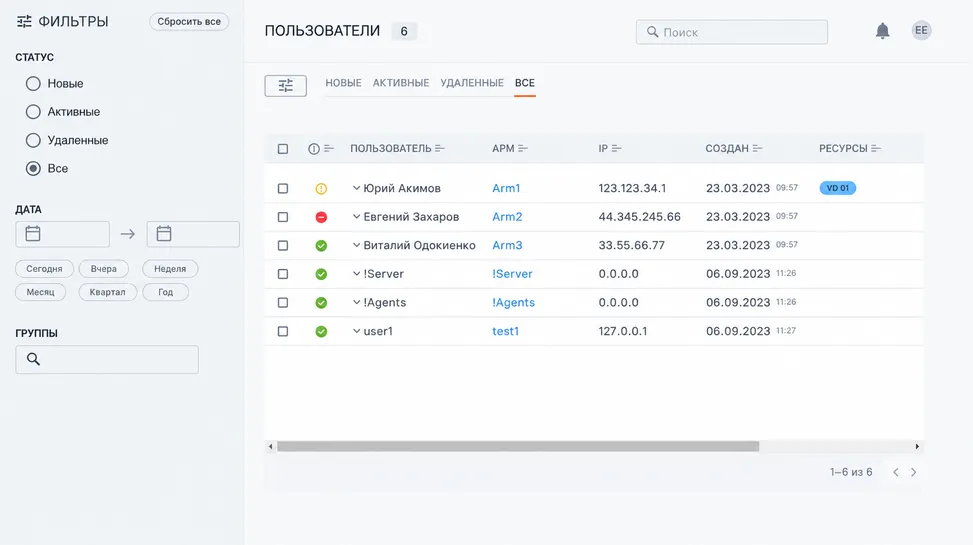The image size is (973, 545).
Task: Open the test1 АРМ link
Action: coord(505,331)
